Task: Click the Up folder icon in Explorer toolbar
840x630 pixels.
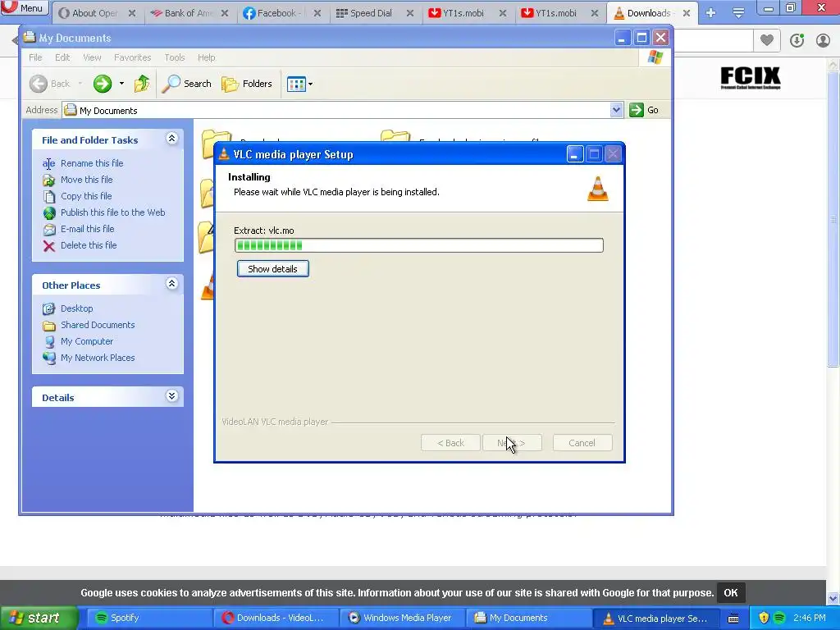Action: 142,84
